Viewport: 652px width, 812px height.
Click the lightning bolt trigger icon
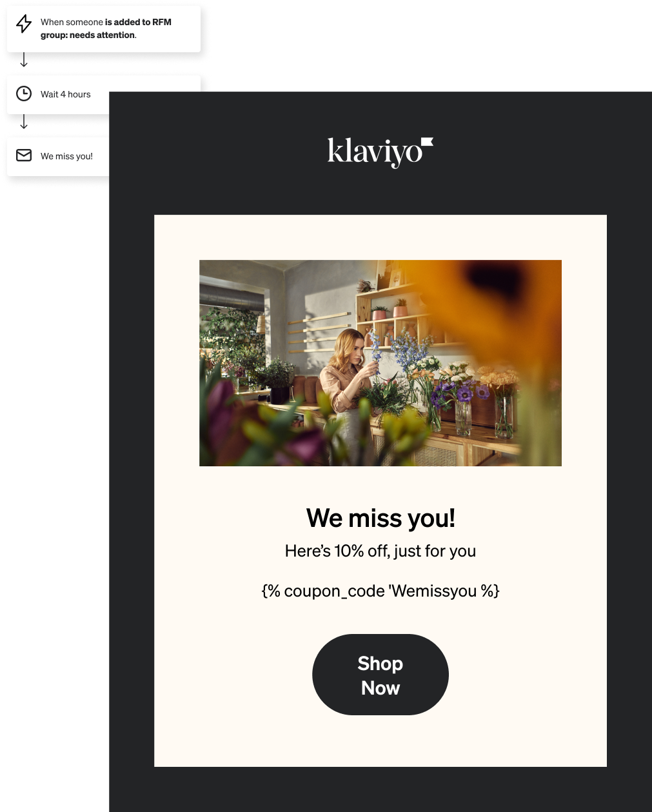[x=24, y=24]
